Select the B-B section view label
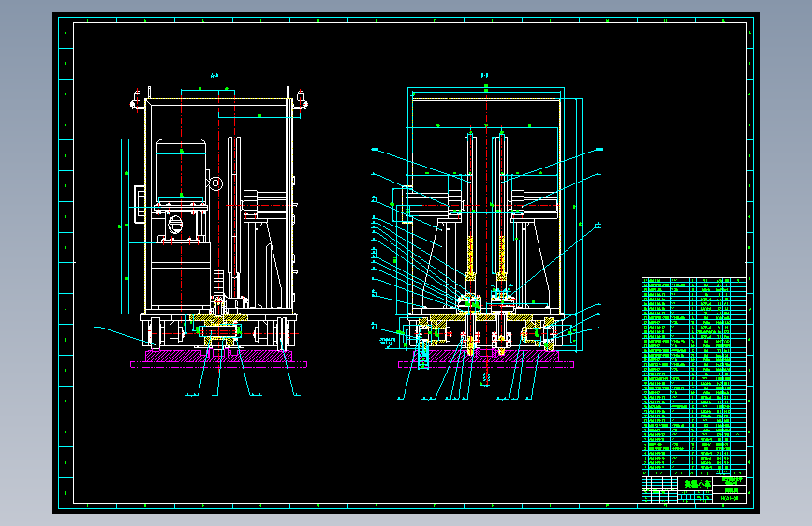This screenshot has width=812, height=526. click(485, 76)
